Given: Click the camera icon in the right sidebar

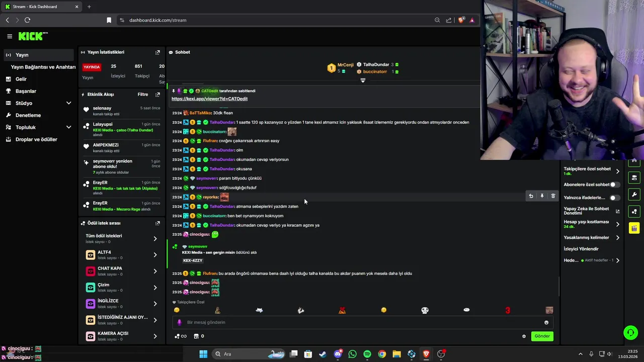Looking at the screenshot, I should [634, 178].
